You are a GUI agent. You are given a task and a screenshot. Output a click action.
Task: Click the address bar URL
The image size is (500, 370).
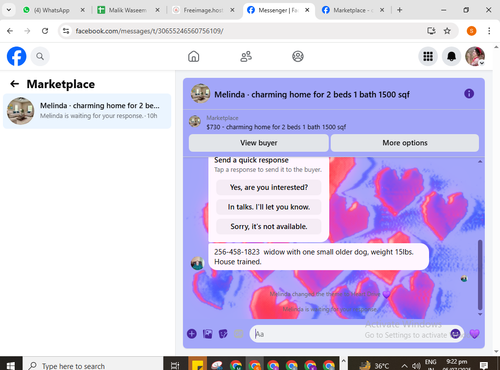coord(149,31)
